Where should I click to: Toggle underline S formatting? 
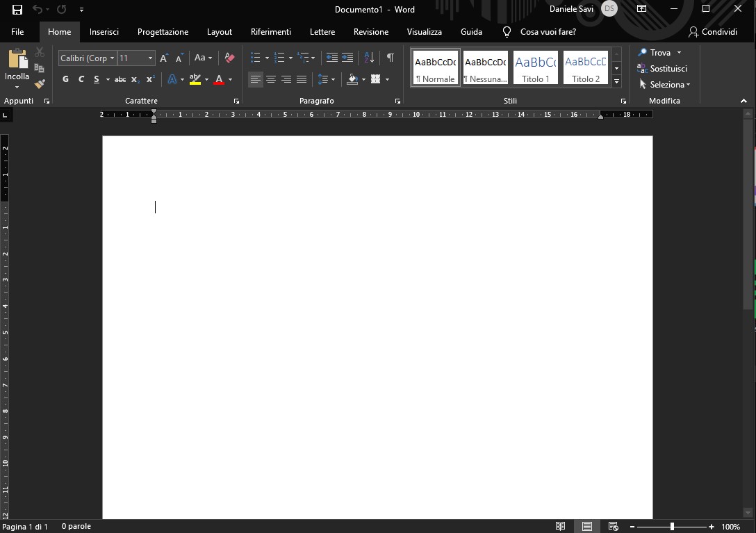(97, 79)
